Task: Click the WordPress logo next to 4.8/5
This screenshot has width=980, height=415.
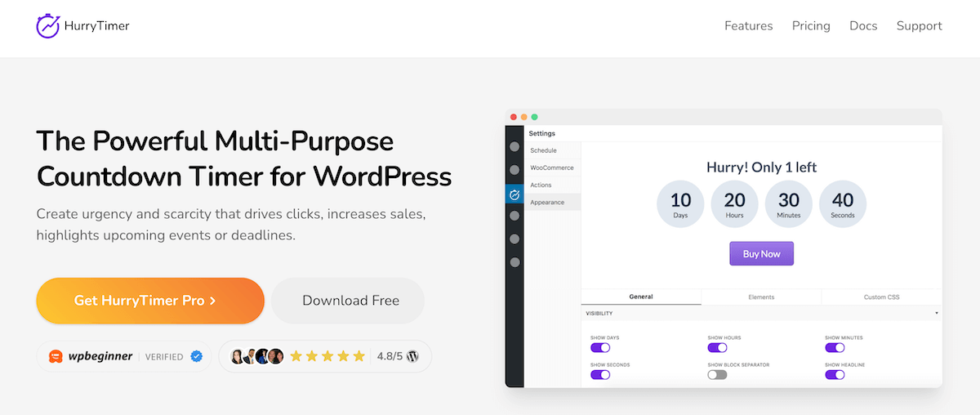Action: pyautogui.click(x=412, y=356)
